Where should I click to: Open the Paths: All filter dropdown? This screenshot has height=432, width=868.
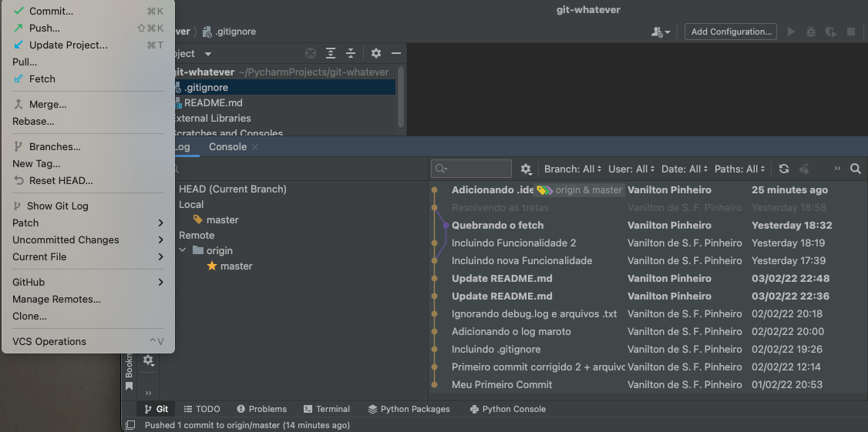tap(740, 169)
